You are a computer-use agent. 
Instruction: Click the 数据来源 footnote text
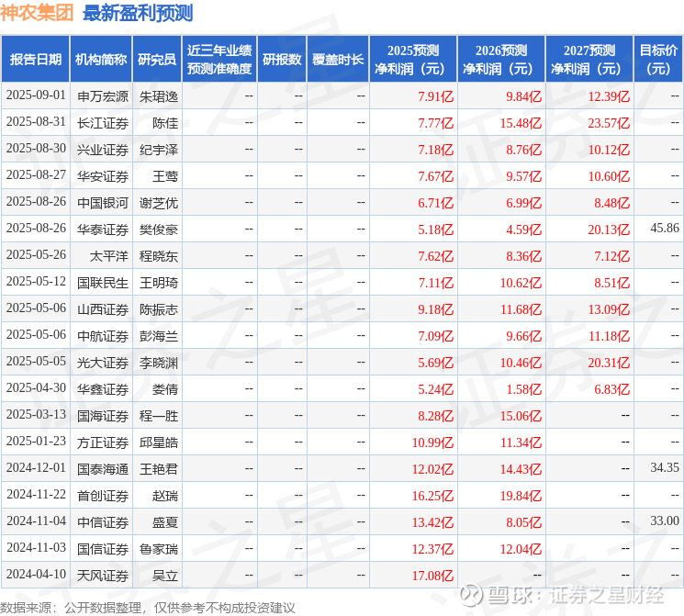click(148, 607)
